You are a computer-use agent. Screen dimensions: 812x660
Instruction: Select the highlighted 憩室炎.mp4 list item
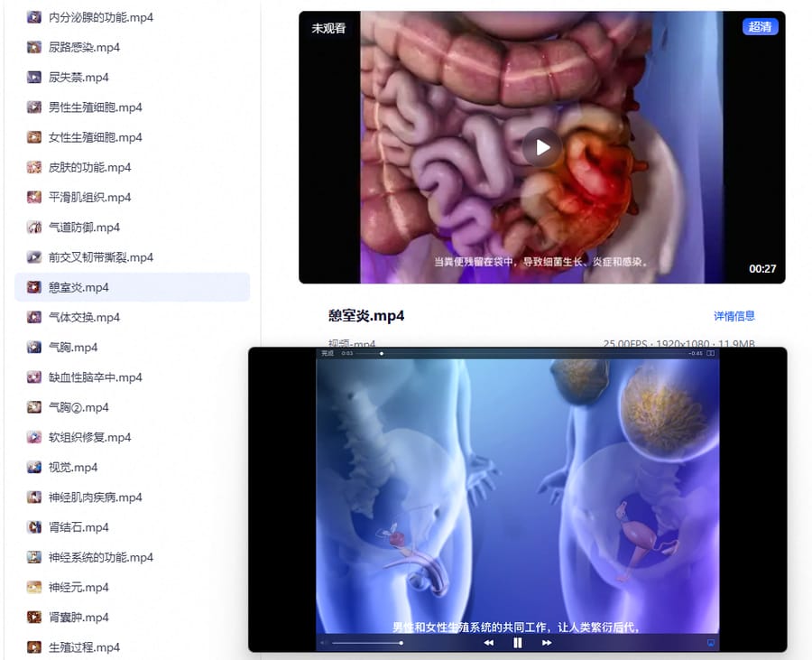click(x=132, y=287)
